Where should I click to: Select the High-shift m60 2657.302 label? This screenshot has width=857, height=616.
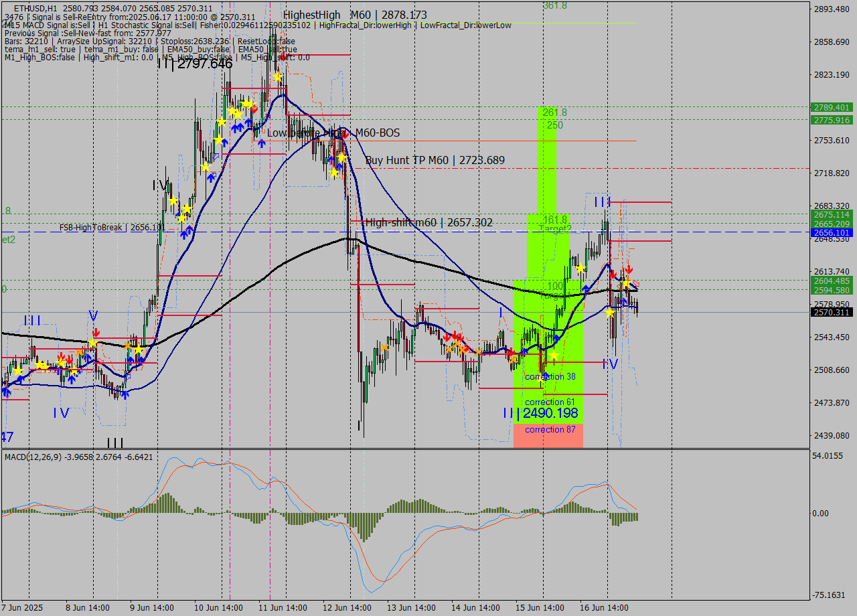[428, 223]
